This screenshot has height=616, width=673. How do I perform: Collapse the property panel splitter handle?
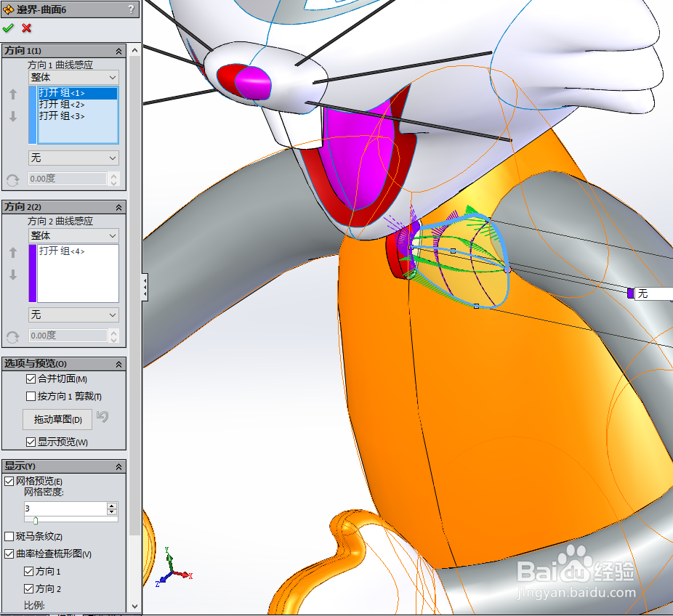145,287
